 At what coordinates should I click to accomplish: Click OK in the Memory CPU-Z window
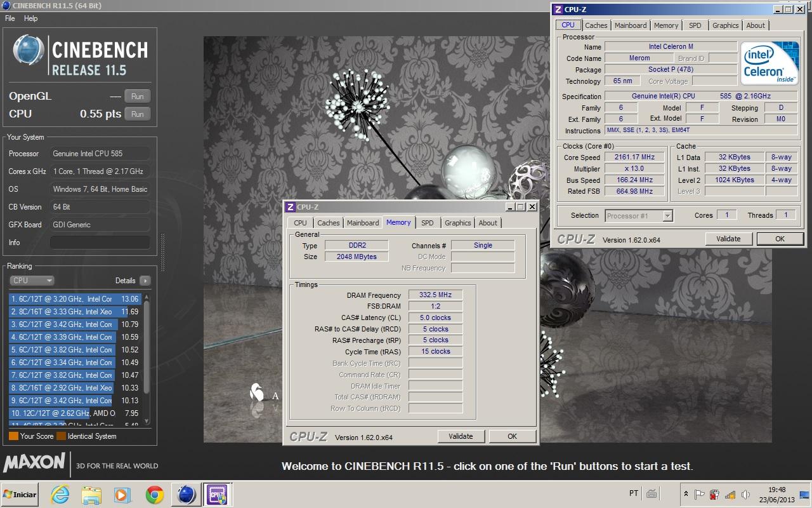click(x=512, y=436)
